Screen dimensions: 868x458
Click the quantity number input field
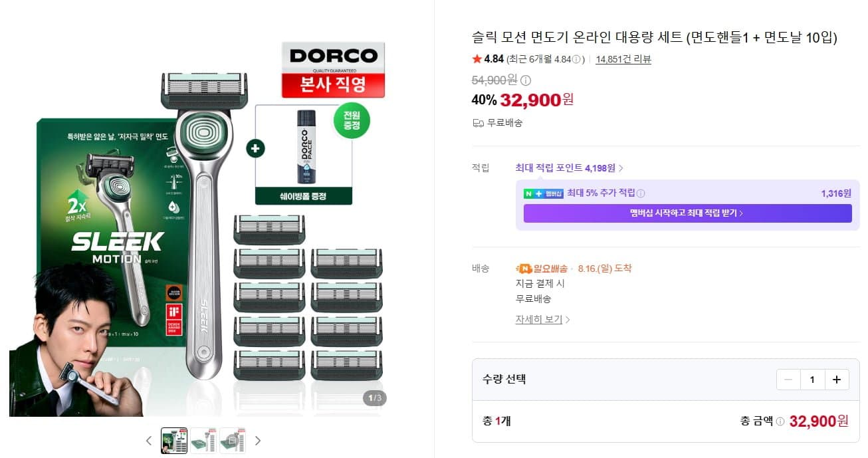[813, 380]
